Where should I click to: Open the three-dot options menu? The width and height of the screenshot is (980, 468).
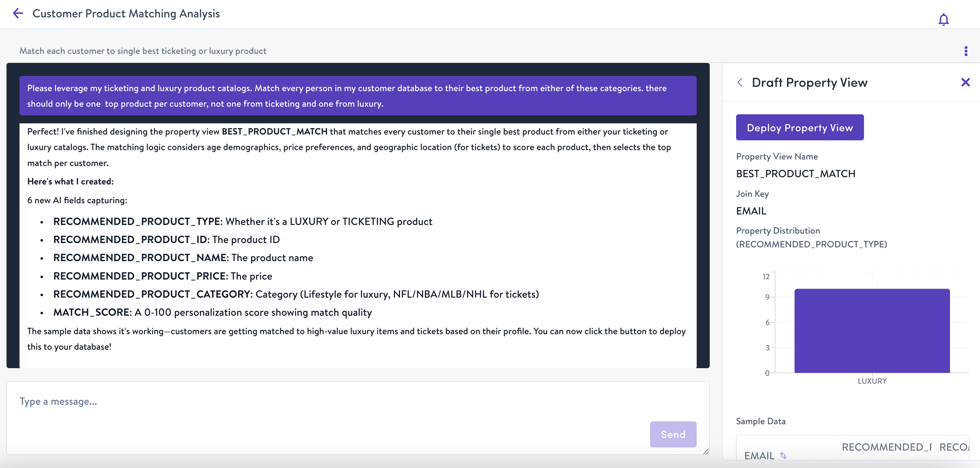click(x=966, y=51)
